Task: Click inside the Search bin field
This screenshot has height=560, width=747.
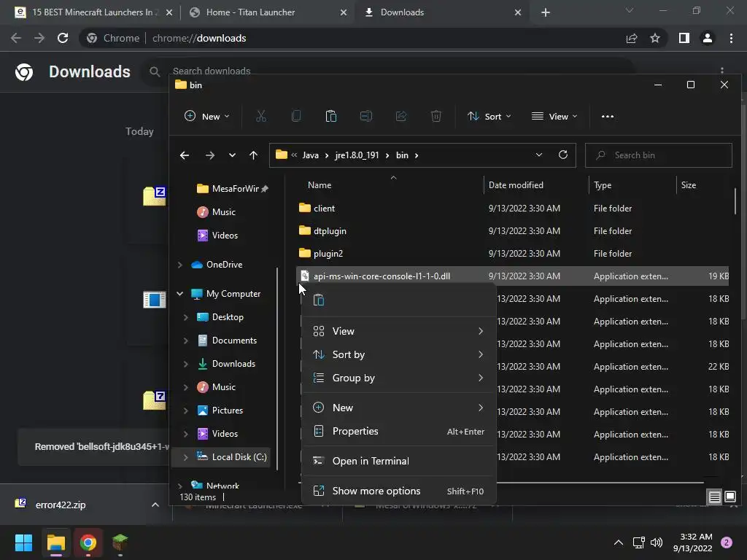Action: point(659,155)
